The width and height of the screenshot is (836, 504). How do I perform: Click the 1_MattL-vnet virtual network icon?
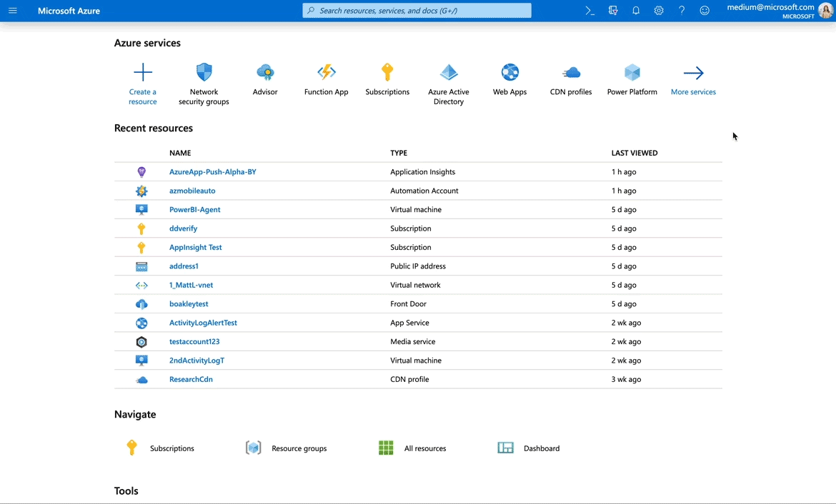tap(141, 286)
